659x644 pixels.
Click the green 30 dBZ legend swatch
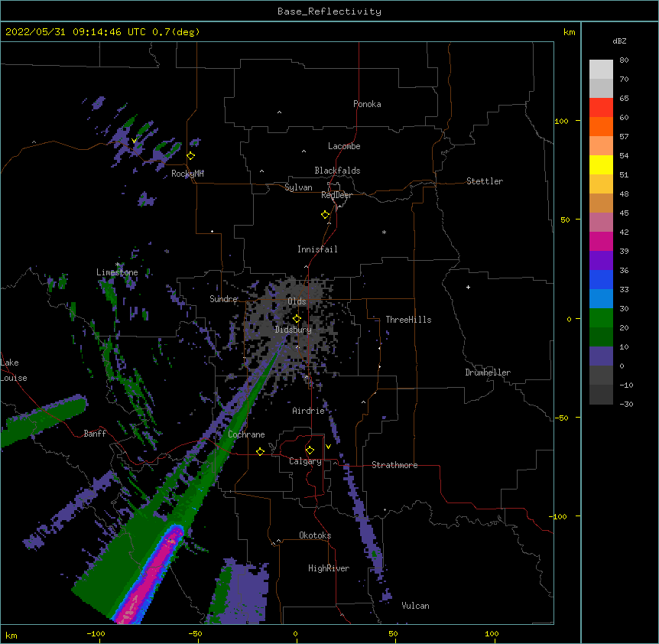point(601,318)
